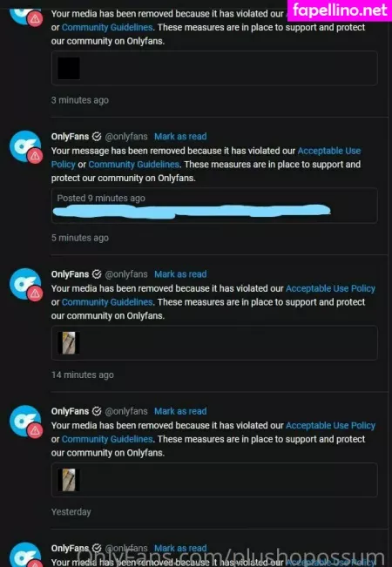Mark the message-removed notification as read

[180, 137]
